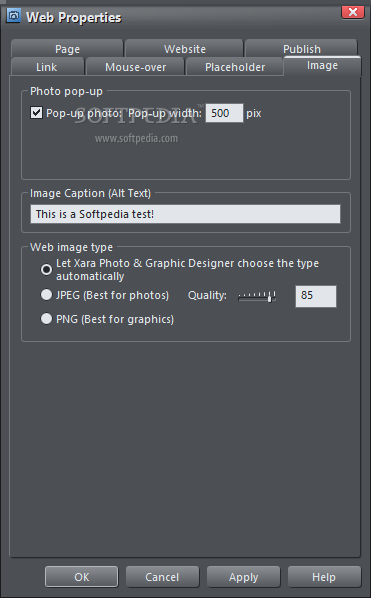The width and height of the screenshot is (371, 598).
Task: Click the JPEG Quality slider
Action: tap(257, 296)
